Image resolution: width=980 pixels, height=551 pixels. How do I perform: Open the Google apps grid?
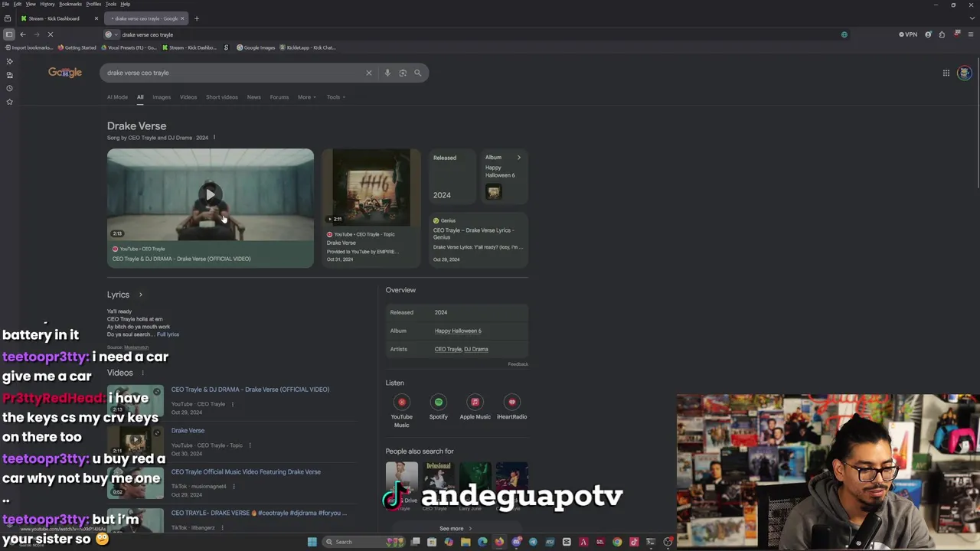[946, 73]
